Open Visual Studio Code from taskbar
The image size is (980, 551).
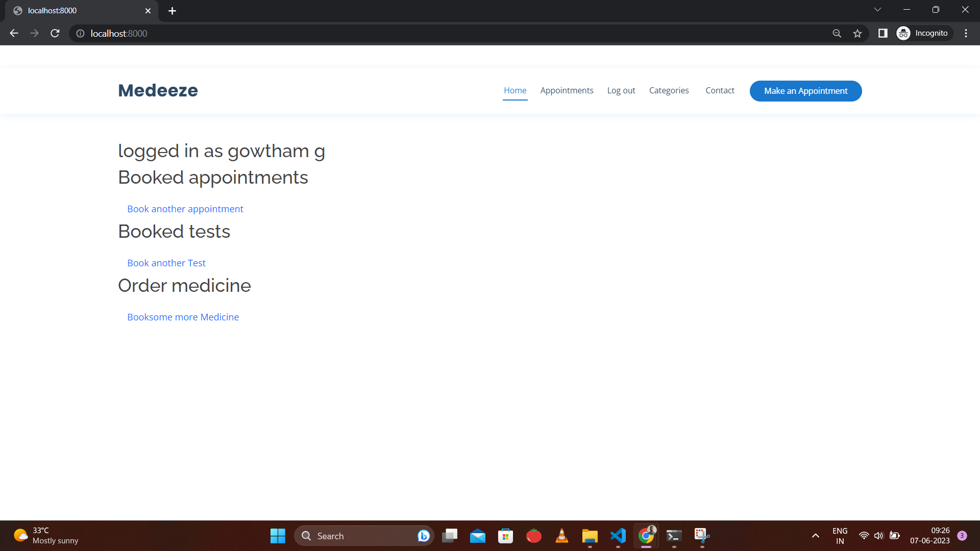coord(618,536)
